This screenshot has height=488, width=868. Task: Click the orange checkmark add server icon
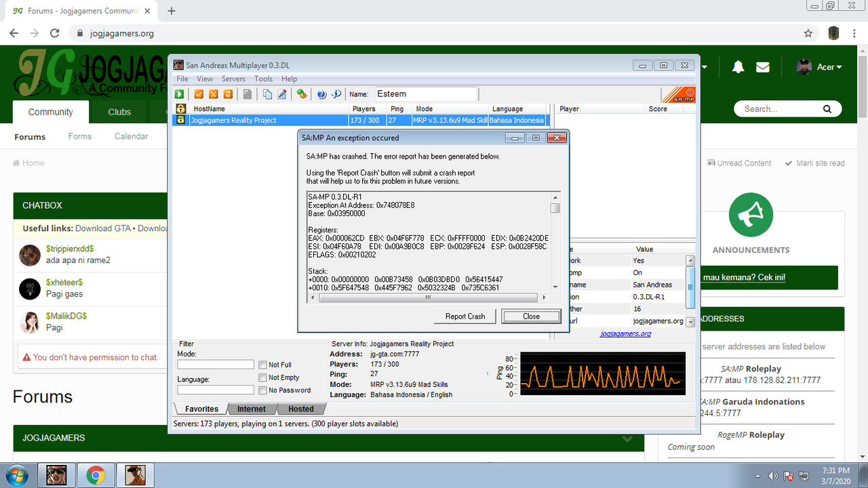(199, 94)
